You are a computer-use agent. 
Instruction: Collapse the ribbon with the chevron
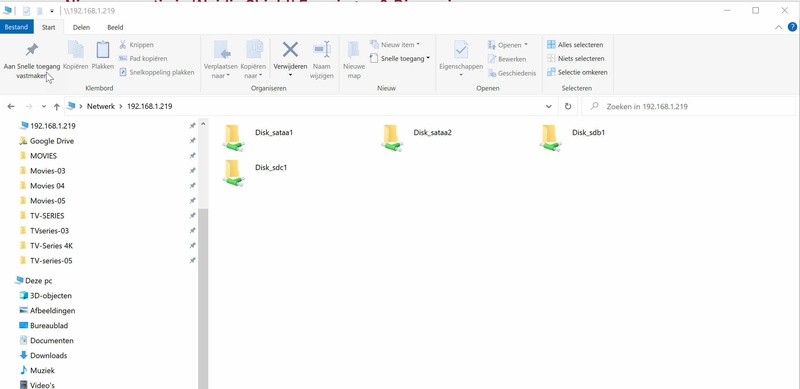pos(779,28)
